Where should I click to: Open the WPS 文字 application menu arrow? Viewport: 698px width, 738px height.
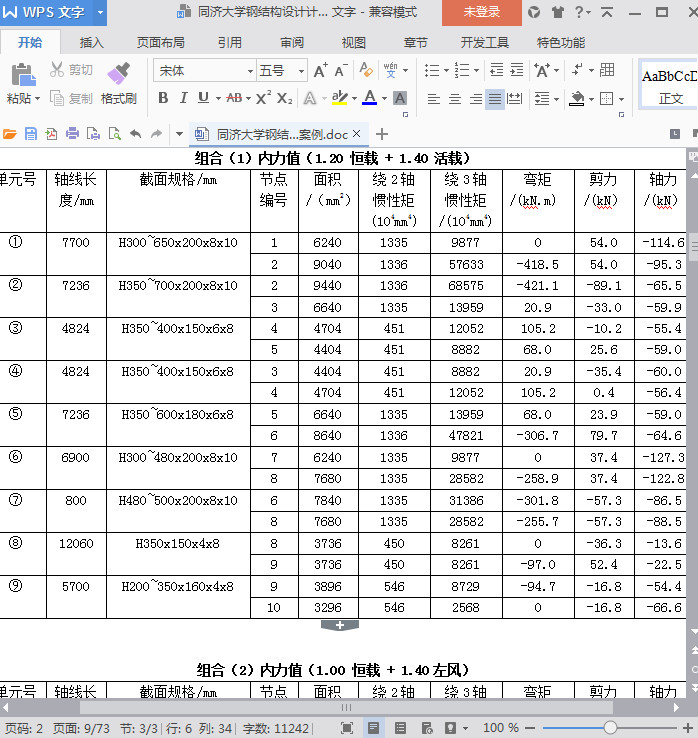point(100,12)
